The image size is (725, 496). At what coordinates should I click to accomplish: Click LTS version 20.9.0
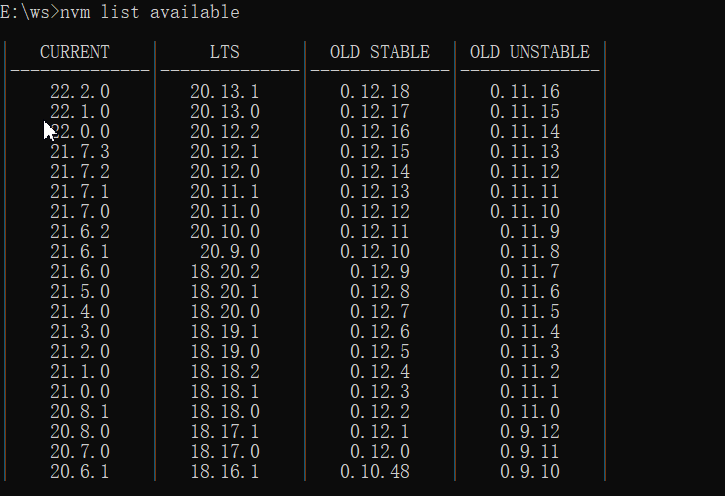pos(230,251)
